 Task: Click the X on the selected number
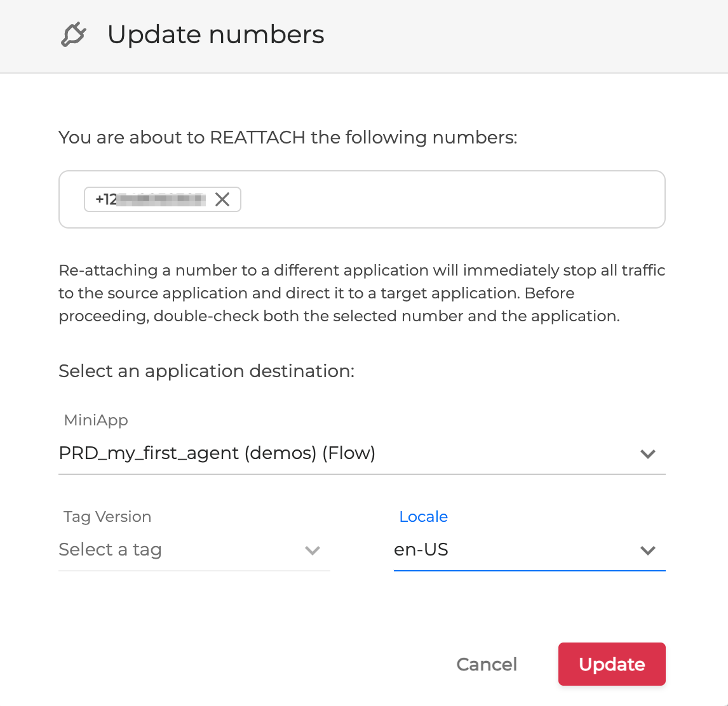[222, 199]
